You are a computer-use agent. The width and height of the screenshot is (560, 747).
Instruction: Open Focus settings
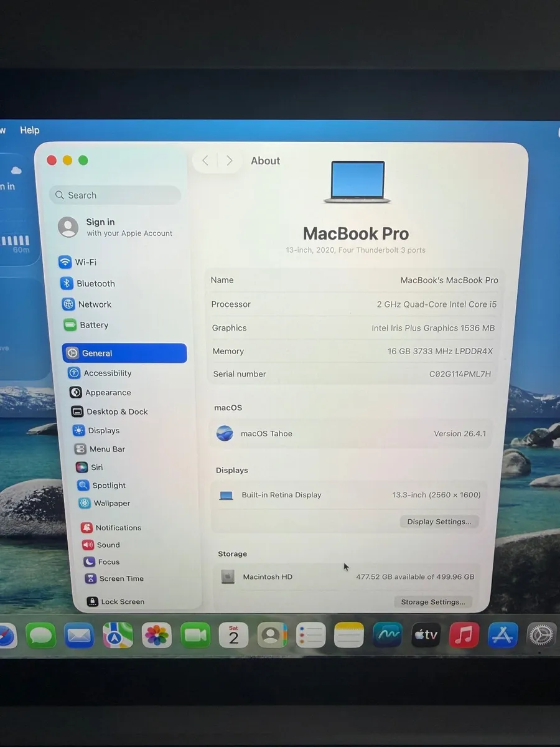[101, 561]
